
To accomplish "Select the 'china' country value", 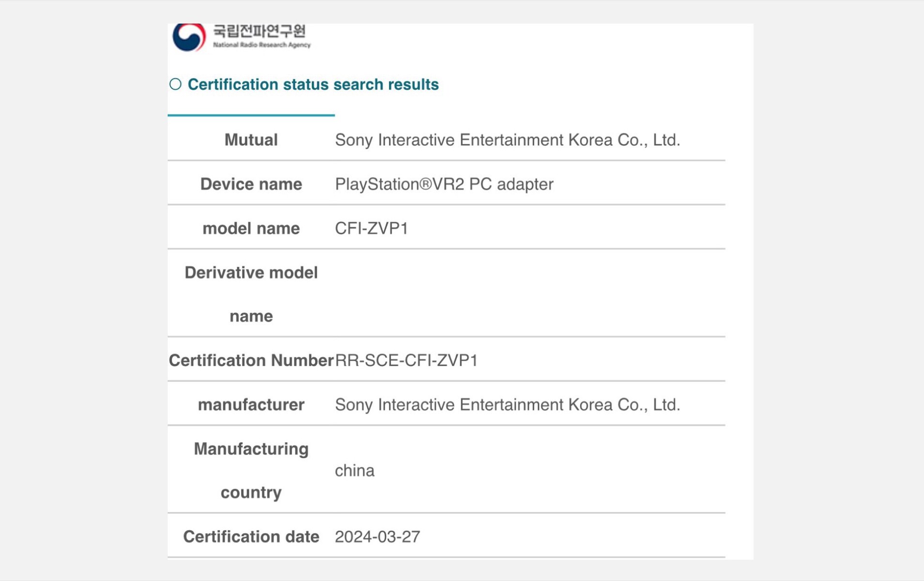I will point(354,471).
